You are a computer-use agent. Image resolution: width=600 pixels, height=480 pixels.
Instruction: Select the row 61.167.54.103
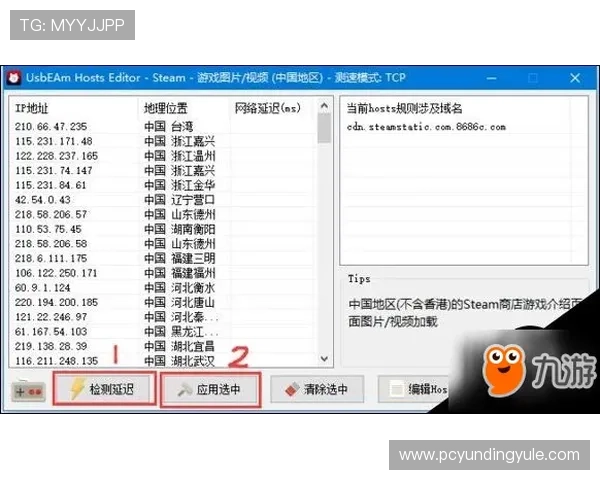[163, 332]
